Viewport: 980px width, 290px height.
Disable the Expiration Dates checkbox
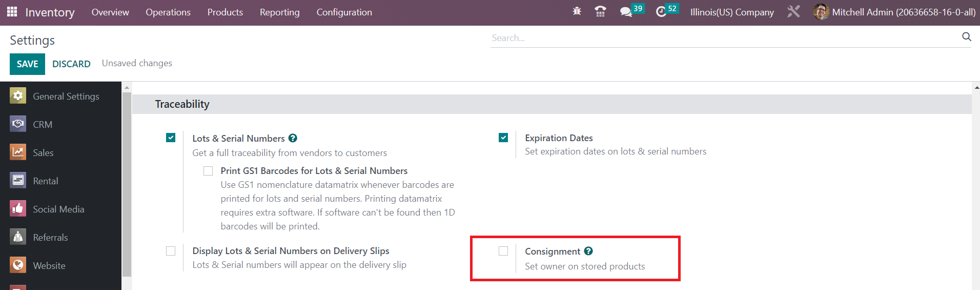[x=503, y=138]
